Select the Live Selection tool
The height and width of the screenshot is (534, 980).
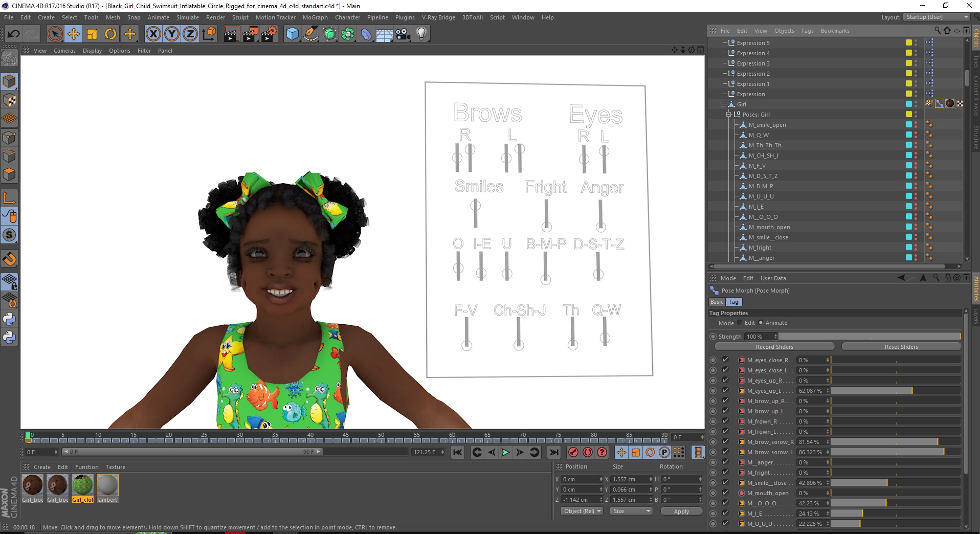[55, 34]
